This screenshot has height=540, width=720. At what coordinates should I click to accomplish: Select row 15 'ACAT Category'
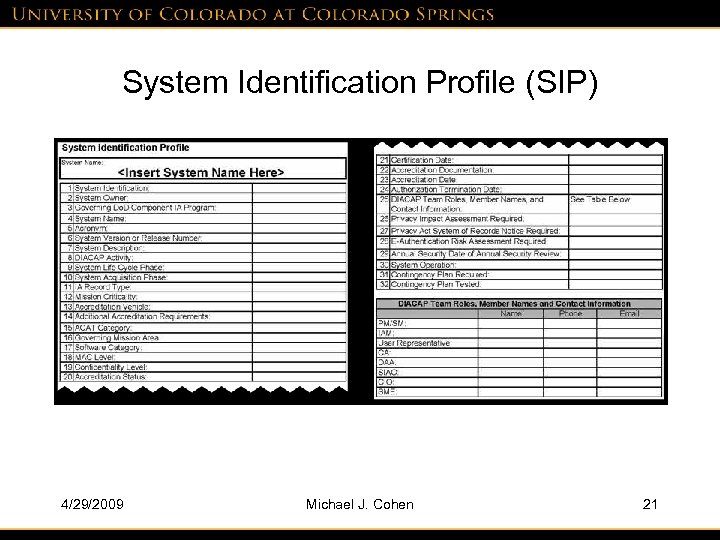coord(203,328)
